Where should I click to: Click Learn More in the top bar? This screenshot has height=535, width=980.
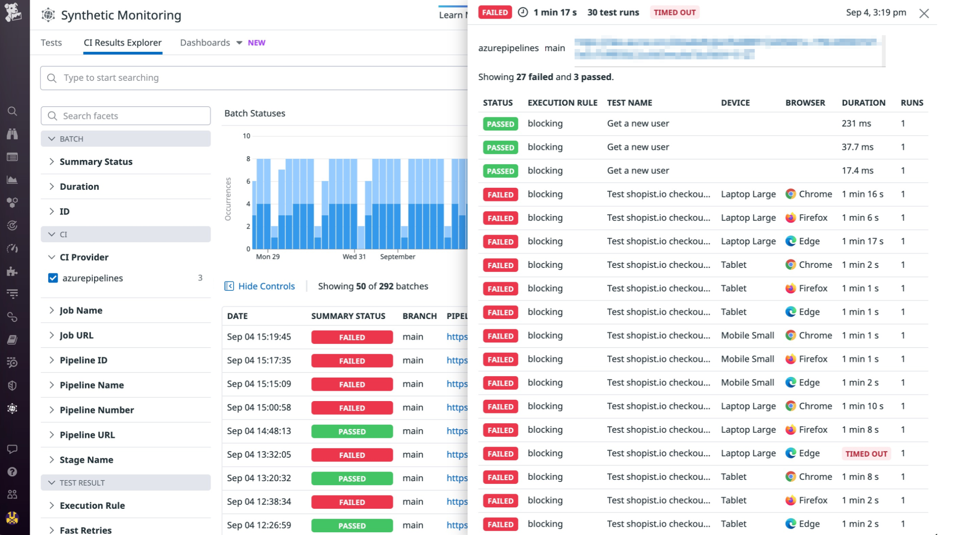[453, 15]
